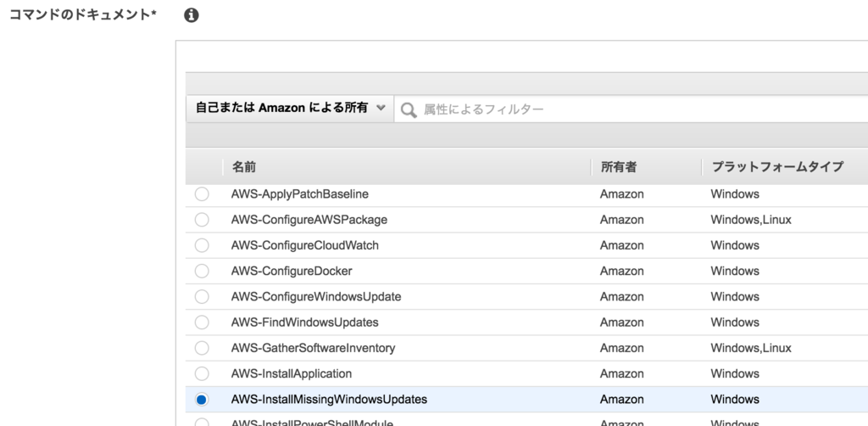
Task: Sort by 名前 column header
Action: tap(243, 166)
